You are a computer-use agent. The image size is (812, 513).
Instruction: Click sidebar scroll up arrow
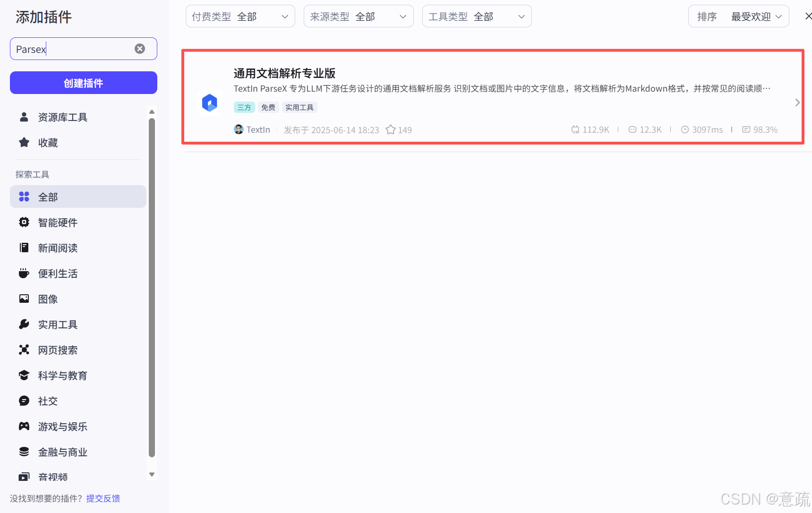(152, 112)
